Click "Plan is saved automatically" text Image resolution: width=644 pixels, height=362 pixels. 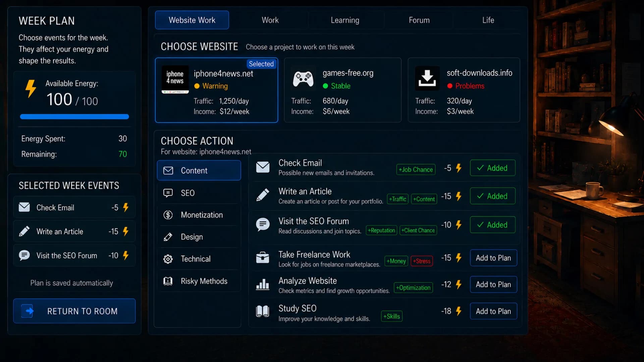(72, 283)
